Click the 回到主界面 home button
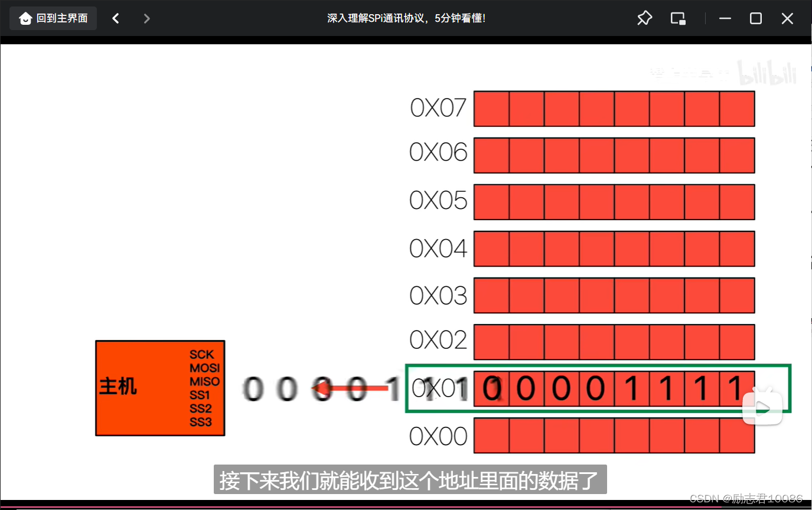Image resolution: width=812 pixels, height=510 pixels. 53,18
